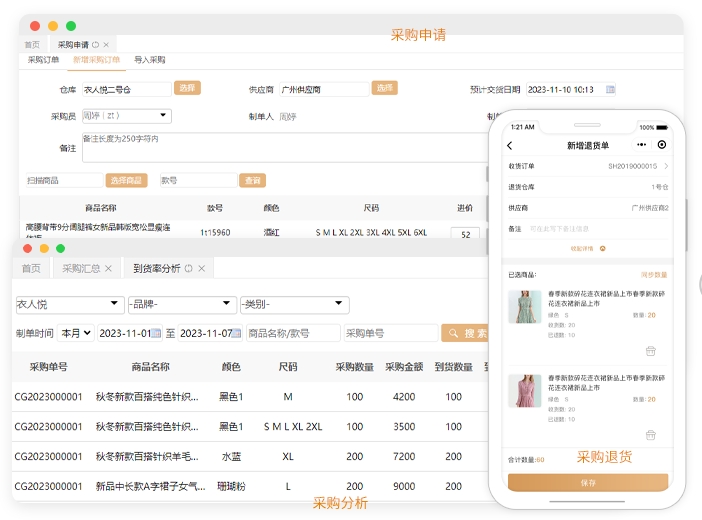Tap the 同步数量 link
This screenshot has width=702, height=520.
(x=654, y=275)
